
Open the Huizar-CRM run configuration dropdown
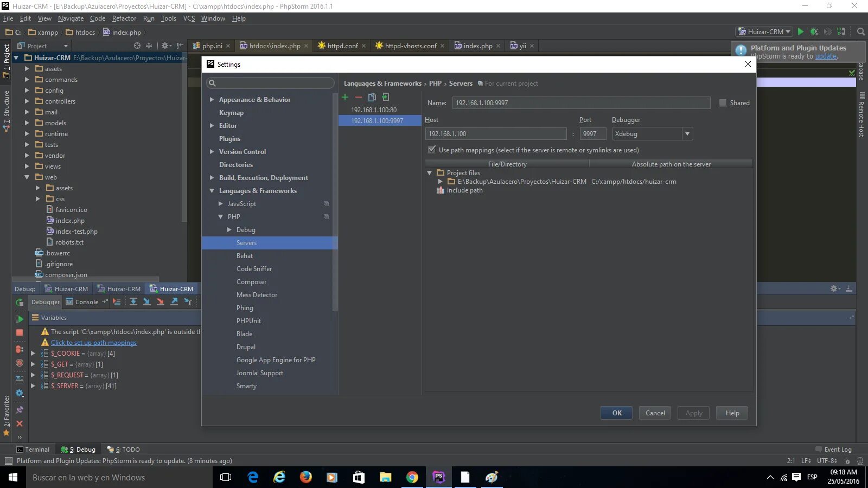(x=764, y=31)
